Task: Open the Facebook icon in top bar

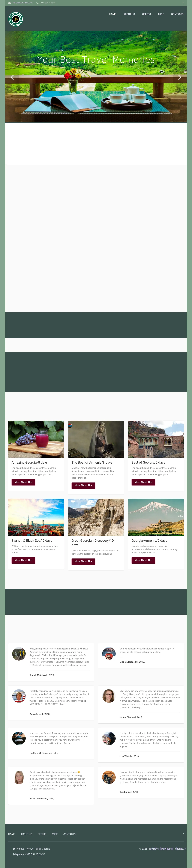Action: pos(183,3)
